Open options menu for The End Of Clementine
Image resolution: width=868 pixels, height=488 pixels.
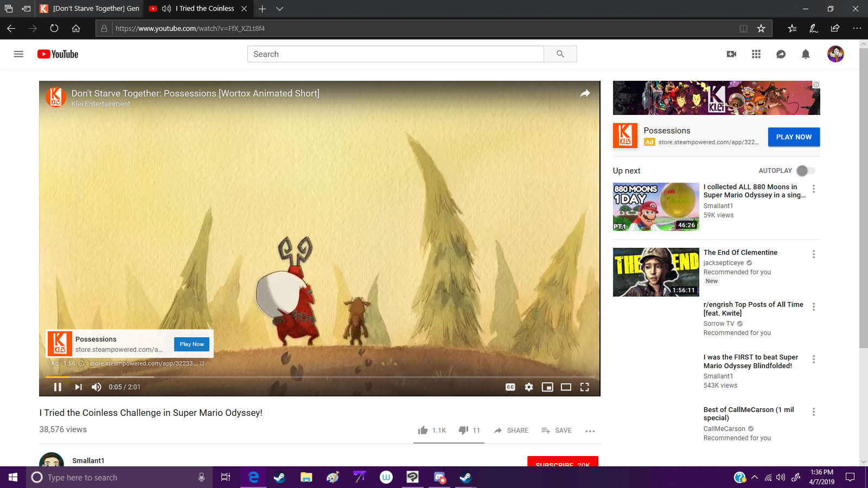(x=814, y=254)
